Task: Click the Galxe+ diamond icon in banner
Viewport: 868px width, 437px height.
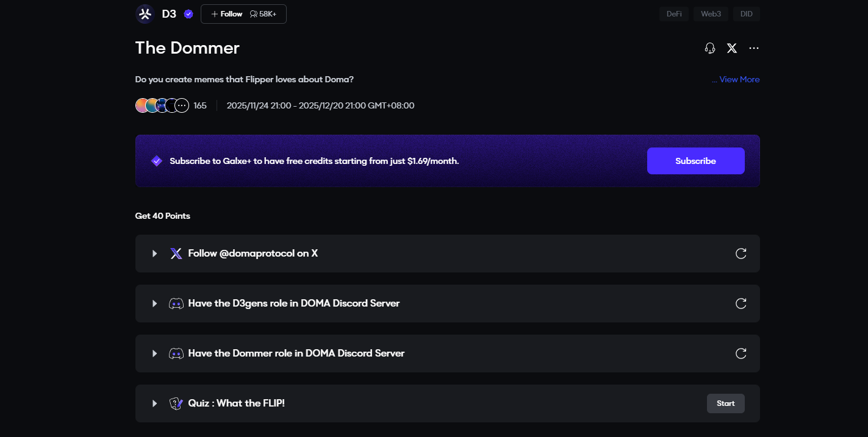Action: tap(157, 161)
